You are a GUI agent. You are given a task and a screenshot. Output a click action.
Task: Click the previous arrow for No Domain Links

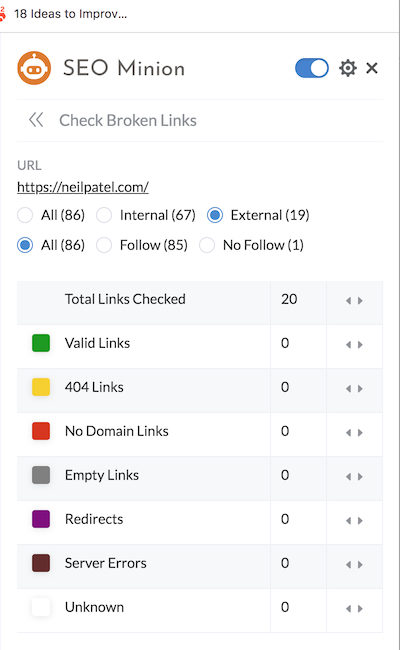pos(349,433)
